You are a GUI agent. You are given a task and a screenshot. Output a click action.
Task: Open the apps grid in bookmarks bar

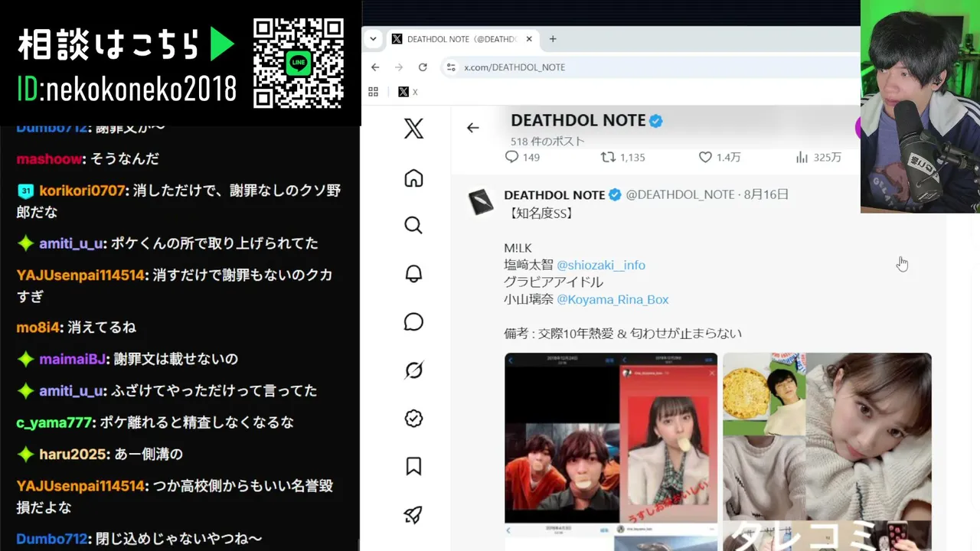(374, 92)
